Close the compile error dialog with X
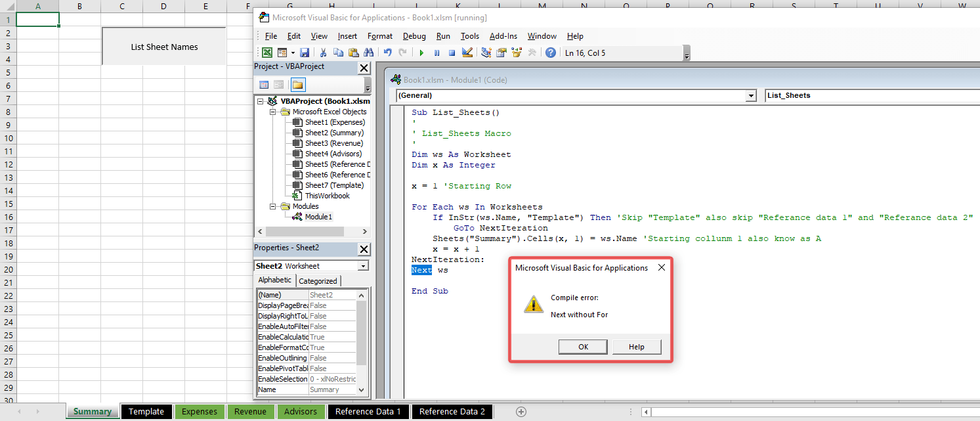 [x=661, y=267]
